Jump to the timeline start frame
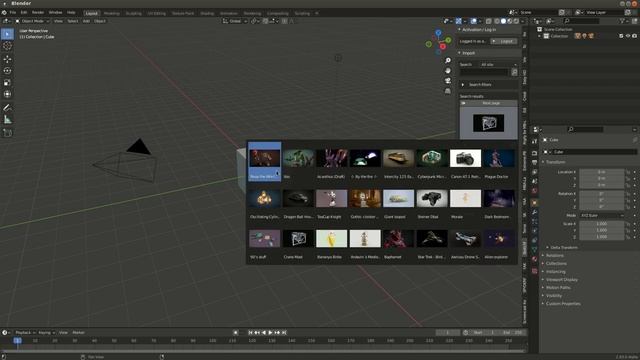Viewport: 640px width, 360px height. pyautogui.click(x=250, y=333)
